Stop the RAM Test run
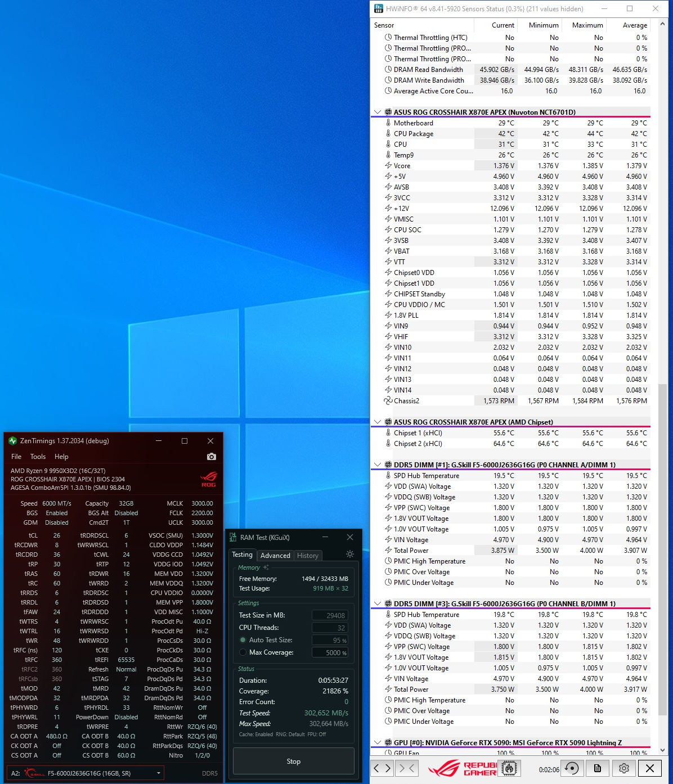The height and width of the screenshot is (784, 673). (x=294, y=762)
